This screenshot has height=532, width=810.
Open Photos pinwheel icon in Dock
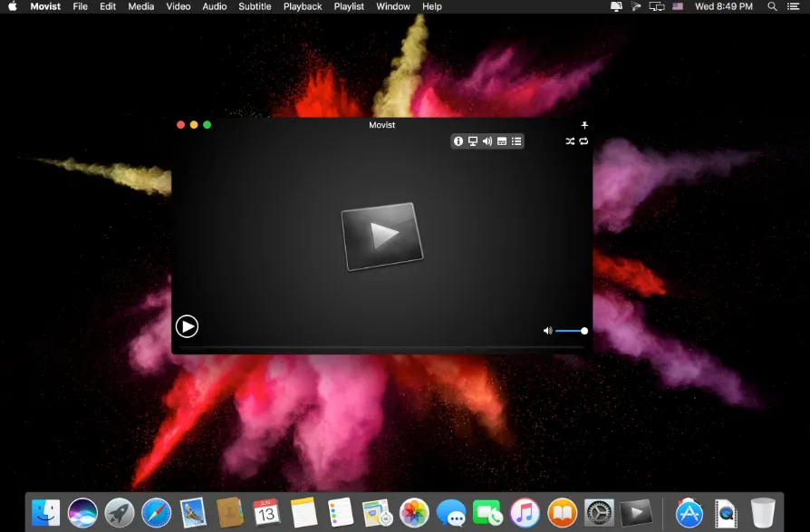coord(414,512)
